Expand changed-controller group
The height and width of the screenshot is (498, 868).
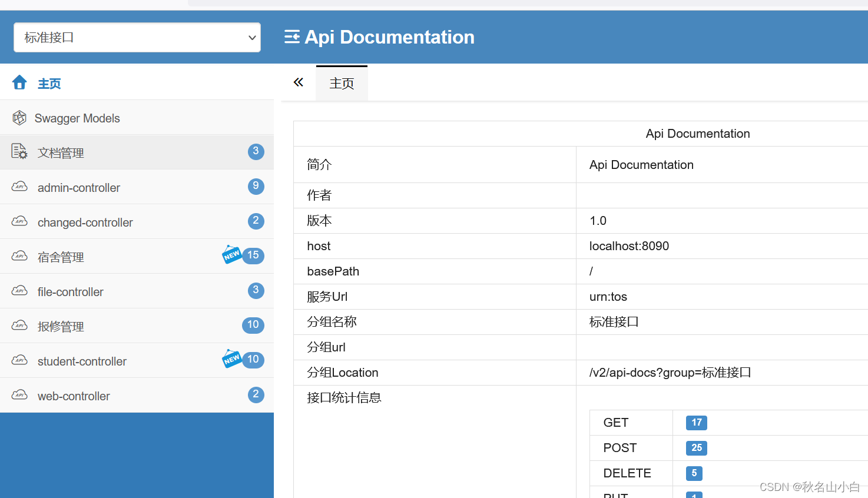[137, 222]
